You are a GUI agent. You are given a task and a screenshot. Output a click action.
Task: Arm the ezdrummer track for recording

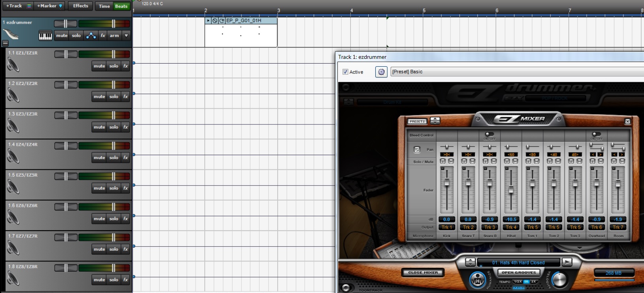(114, 36)
